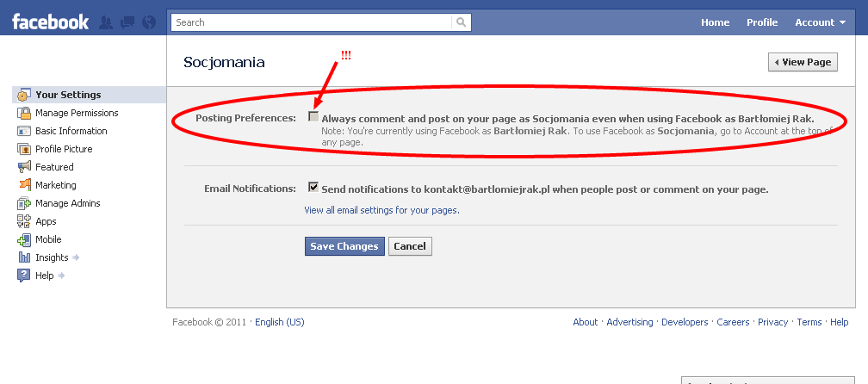Open the Insights link in sidebar

tap(52, 257)
